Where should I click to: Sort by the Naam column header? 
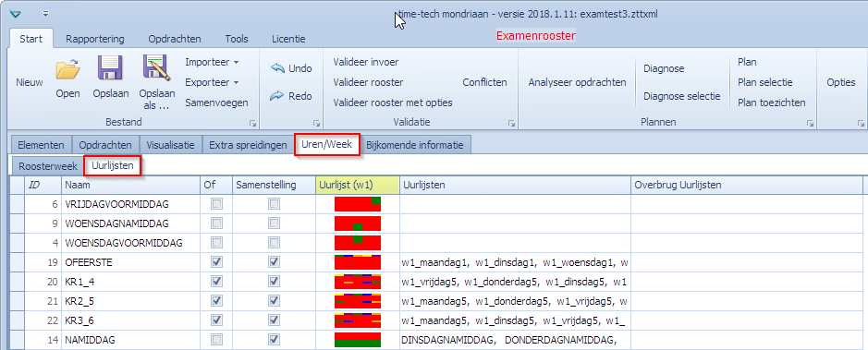130,186
